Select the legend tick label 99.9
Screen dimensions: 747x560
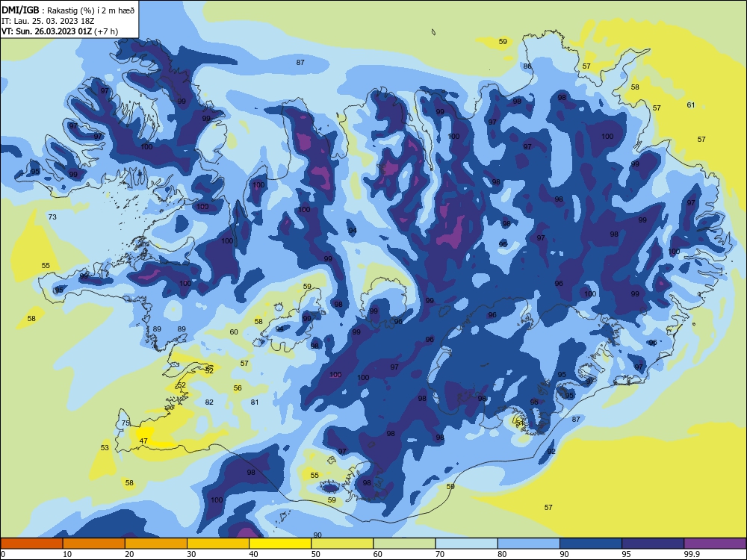[692, 554]
